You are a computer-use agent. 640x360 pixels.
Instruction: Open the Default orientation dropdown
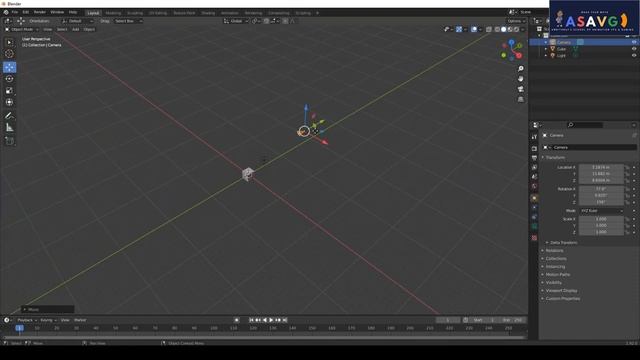[78, 21]
